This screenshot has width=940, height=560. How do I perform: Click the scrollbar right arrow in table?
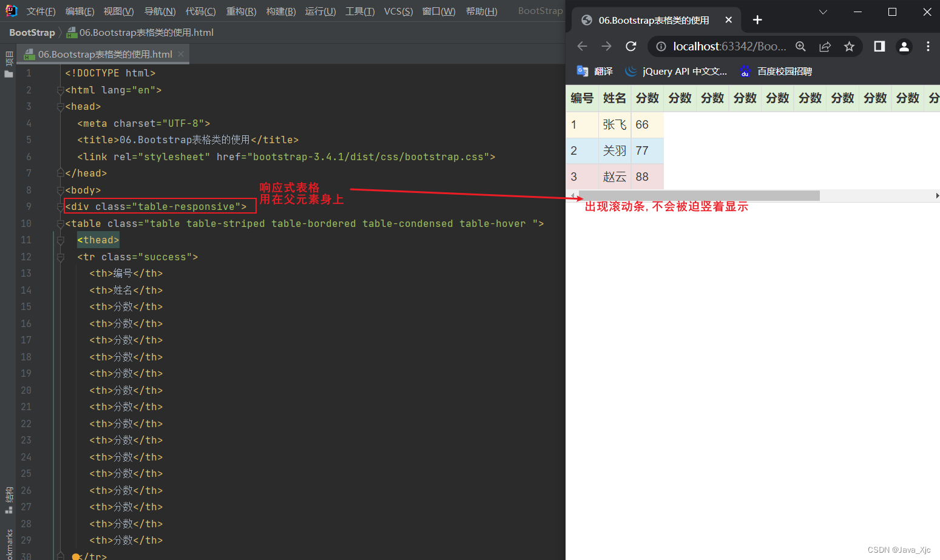pos(936,195)
